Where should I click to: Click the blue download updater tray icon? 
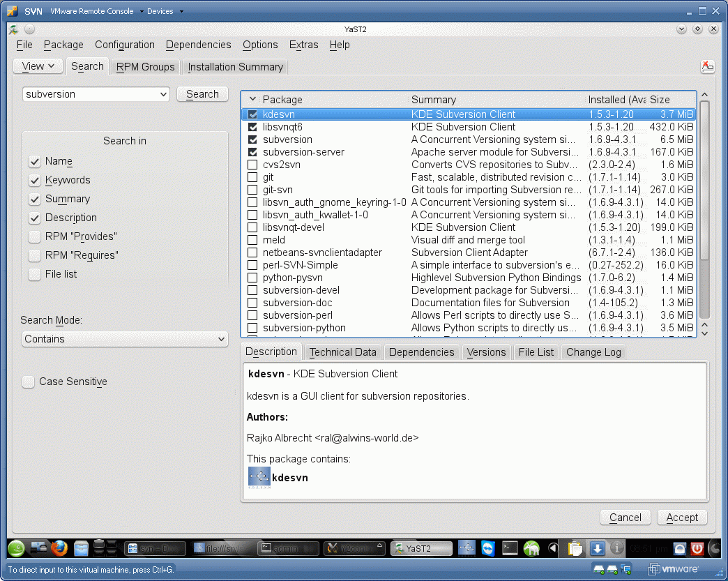click(x=597, y=548)
